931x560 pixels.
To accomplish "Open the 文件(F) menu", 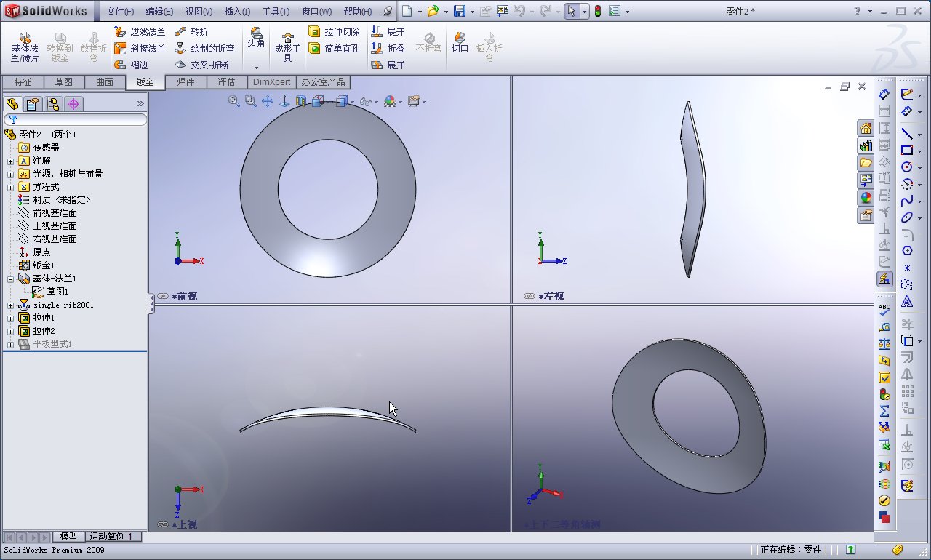I will (x=120, y=12).
